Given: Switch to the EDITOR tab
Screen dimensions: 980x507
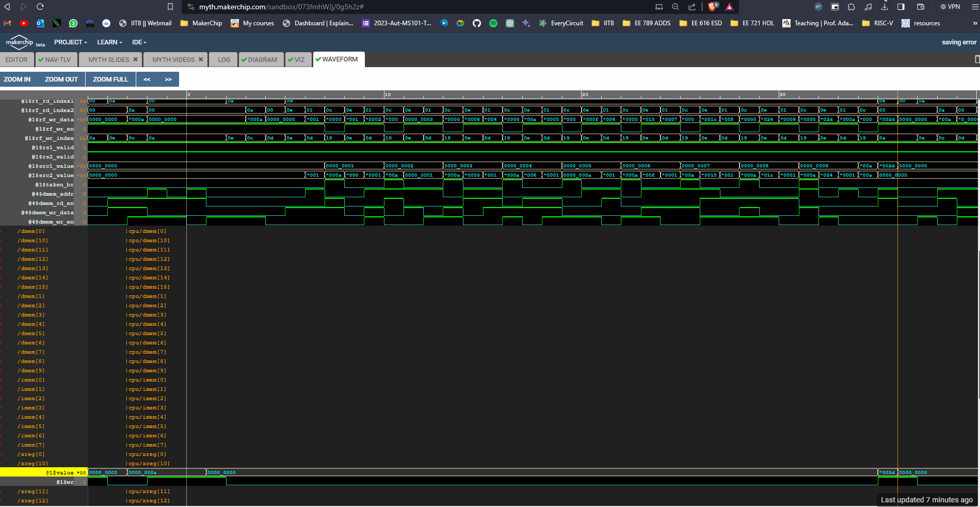Looking at the screenshot, I should [17, 60].
